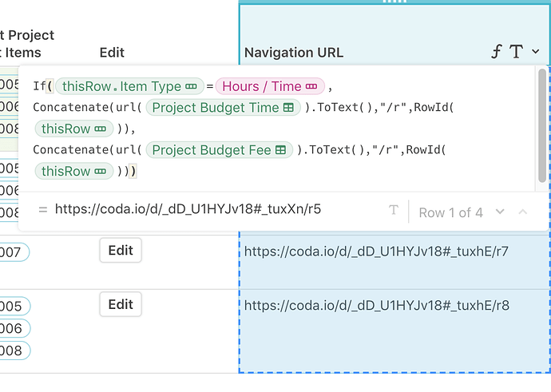Open the URL ending in tuxhE/r7

(376, 251)
